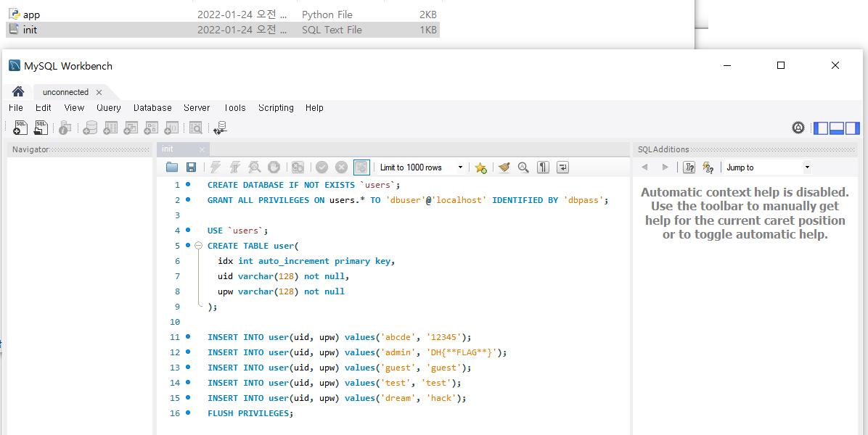Execute the script (lightning bolt icon)
This screenshot has height=435, width=868.
[216, 167]
